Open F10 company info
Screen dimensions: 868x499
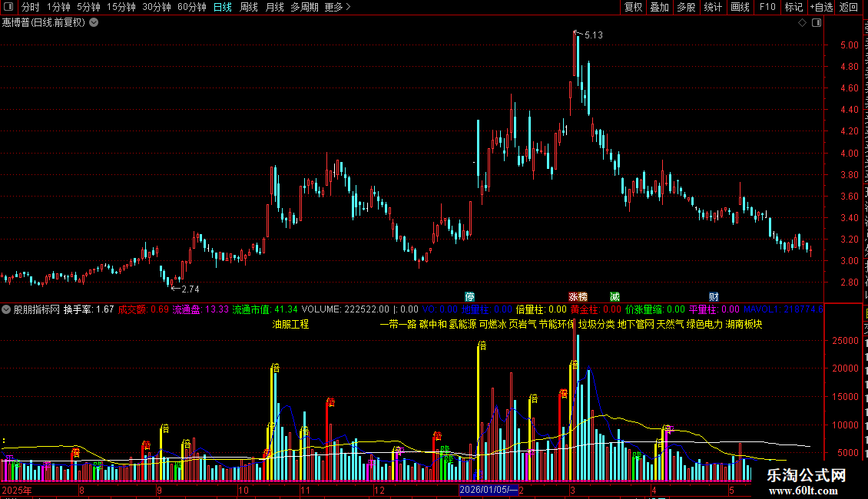(767, 7)
